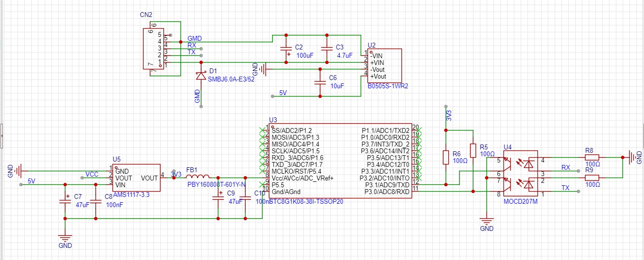Click the GND symbol left of U2's -Vout wire

[x=263, y=69]
